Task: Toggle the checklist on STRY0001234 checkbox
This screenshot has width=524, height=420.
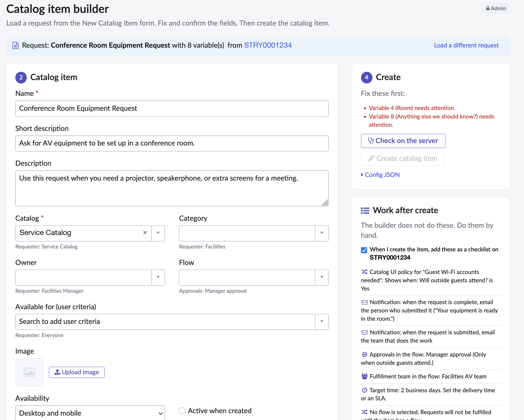Action: click(364, 250)
